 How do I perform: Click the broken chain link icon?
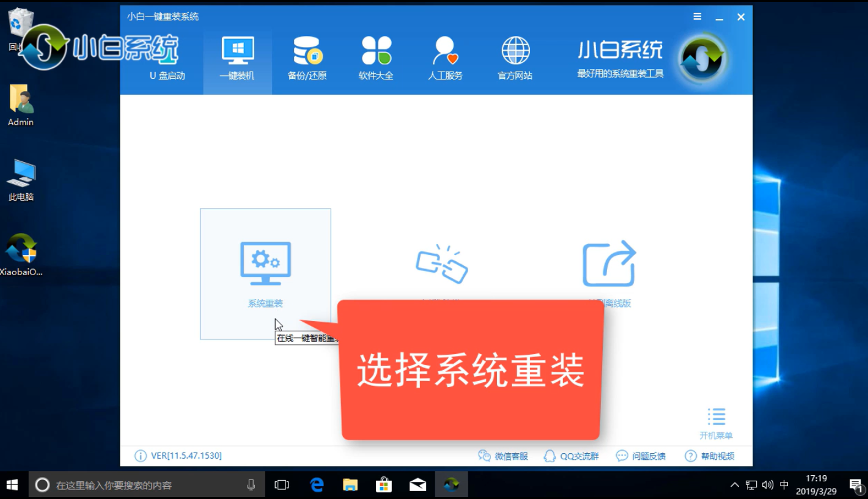point(442,264)
